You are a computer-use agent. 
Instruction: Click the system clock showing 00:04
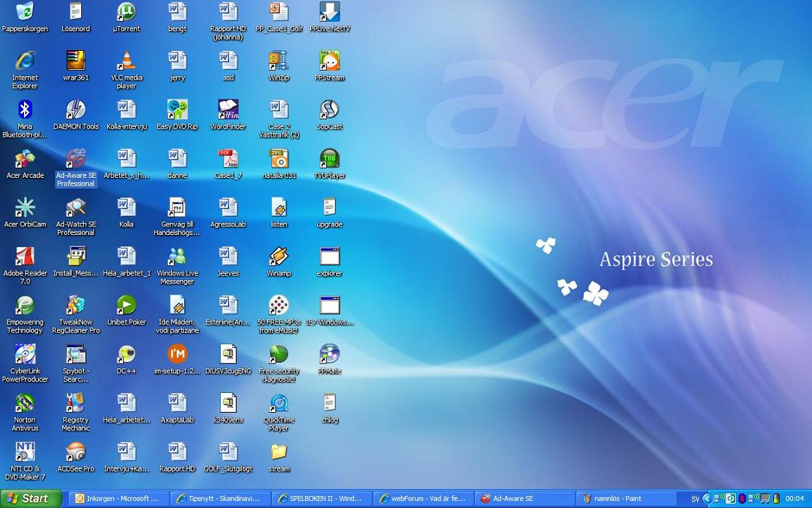(794, 499)
